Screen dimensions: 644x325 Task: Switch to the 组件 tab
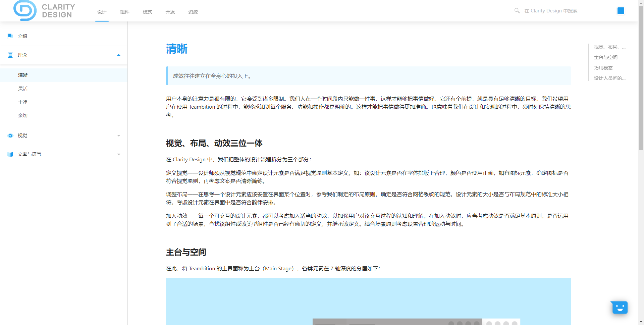(x=124, y=12)
